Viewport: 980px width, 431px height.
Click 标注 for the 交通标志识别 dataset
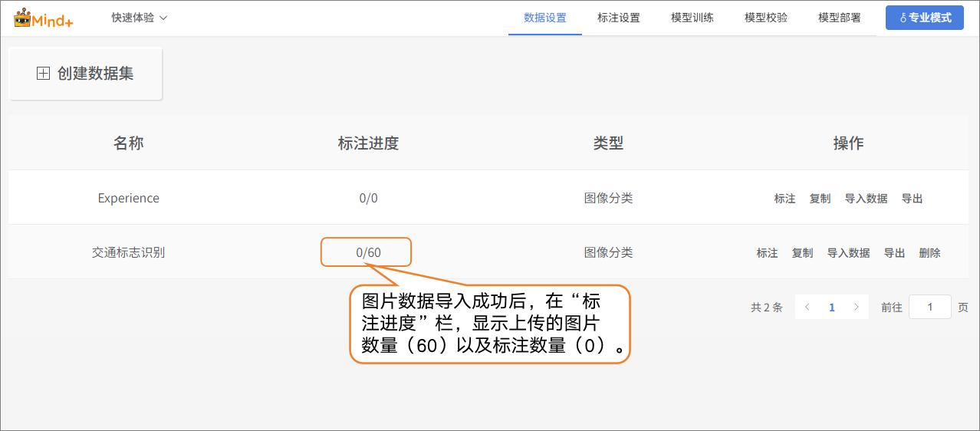coord(767,253)
